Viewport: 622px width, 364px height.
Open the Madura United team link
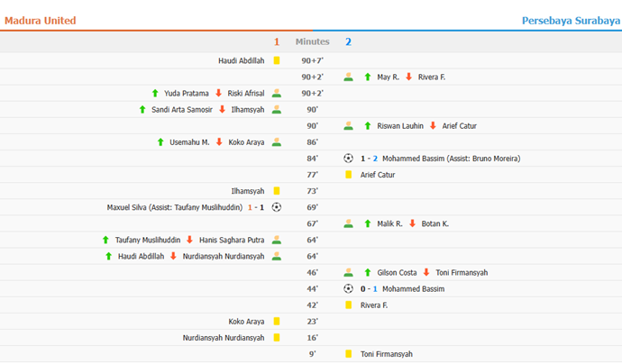[40, 21]
